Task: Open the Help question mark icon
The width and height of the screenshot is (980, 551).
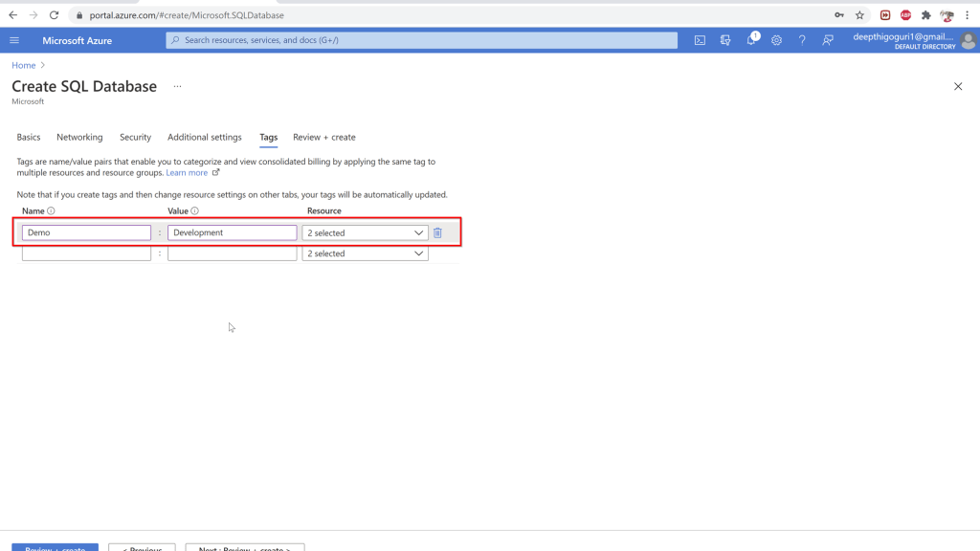Action: 802,40
